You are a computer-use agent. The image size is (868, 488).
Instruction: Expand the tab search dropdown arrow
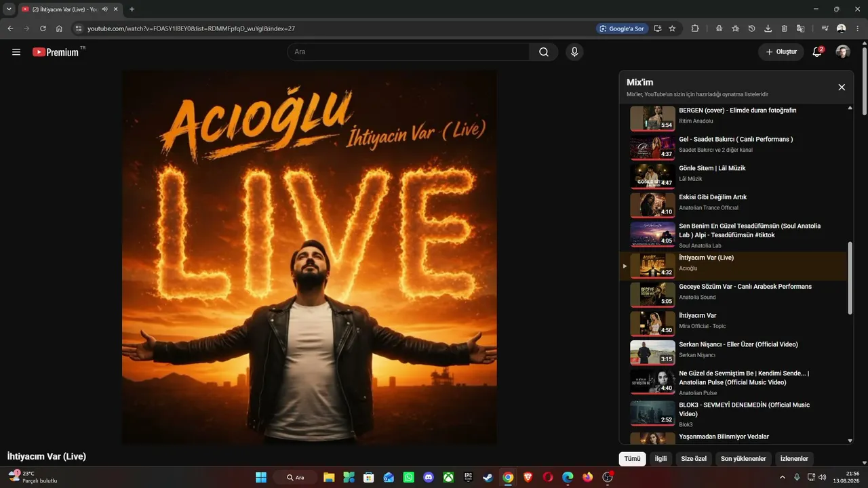[9, 9]
